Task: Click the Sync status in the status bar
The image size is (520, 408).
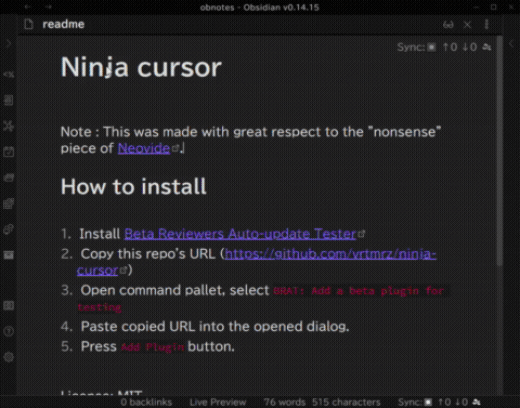Action: (440, 402)
